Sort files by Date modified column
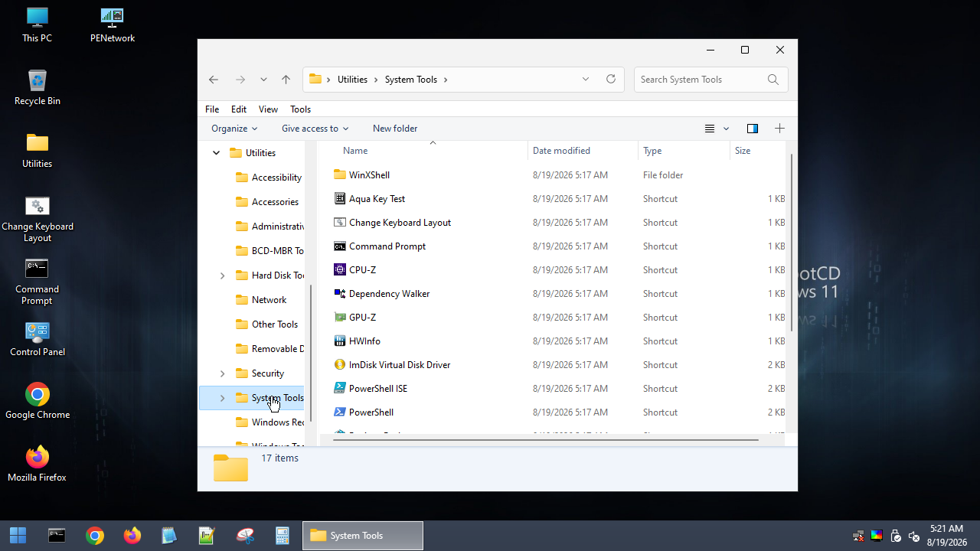 pos(583,151)
